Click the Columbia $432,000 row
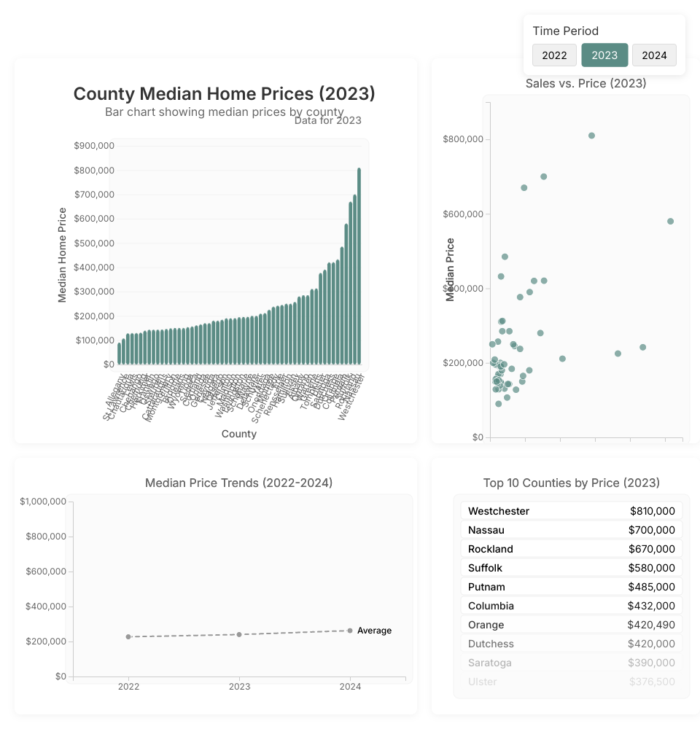The height and width of the screenshot is (729, 700). (x=572, y=606)
